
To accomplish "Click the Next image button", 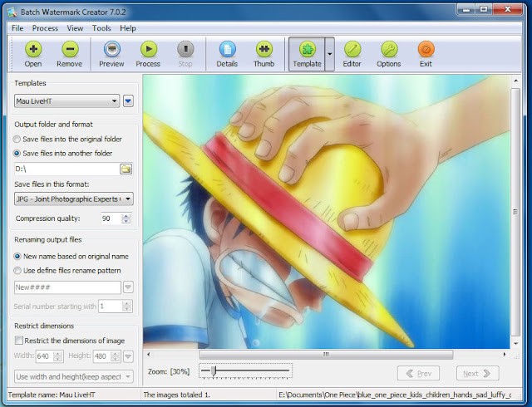I will click(477, 374).
